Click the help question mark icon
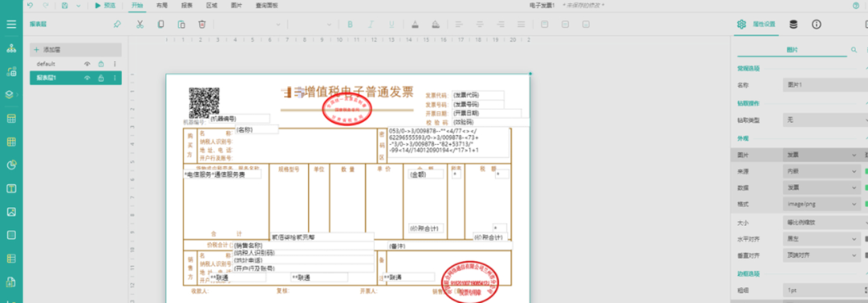 pyautogui.click(x=855, y=5)
